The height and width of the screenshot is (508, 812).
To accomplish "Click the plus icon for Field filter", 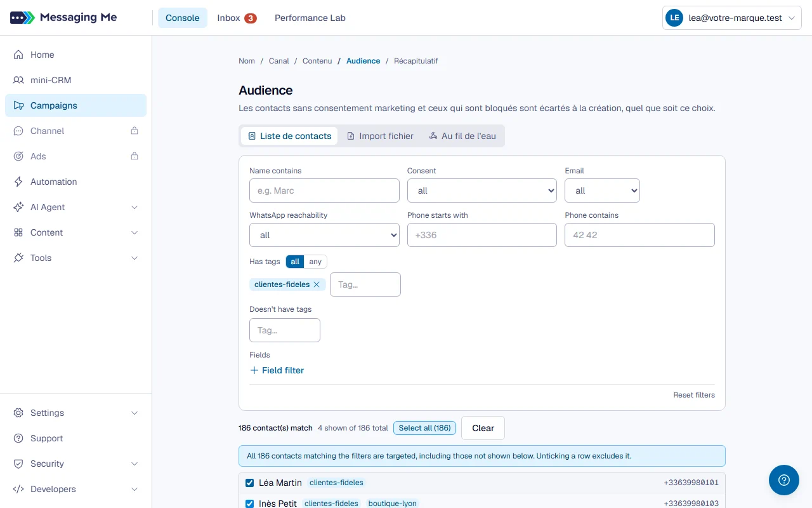I will pyautogui.click(x=254, y=370).
